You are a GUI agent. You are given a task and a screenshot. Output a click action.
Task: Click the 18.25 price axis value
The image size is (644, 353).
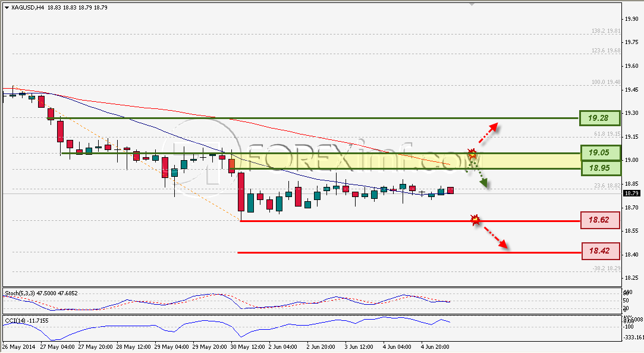(632, 278)
